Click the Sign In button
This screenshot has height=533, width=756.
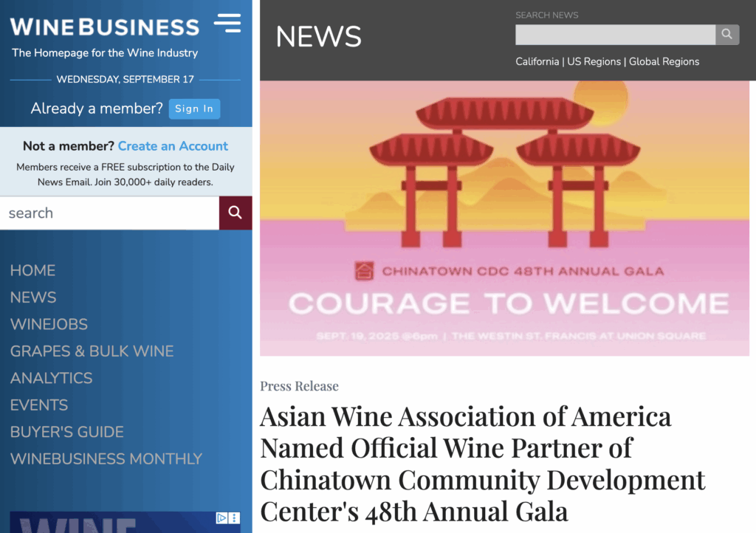click(194, 109)
